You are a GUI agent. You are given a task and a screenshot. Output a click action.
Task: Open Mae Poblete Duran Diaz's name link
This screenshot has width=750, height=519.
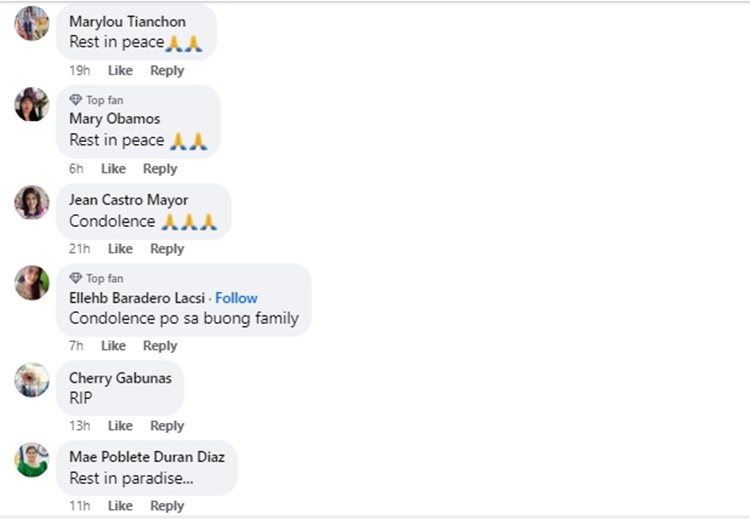click(x=147, y=457)
